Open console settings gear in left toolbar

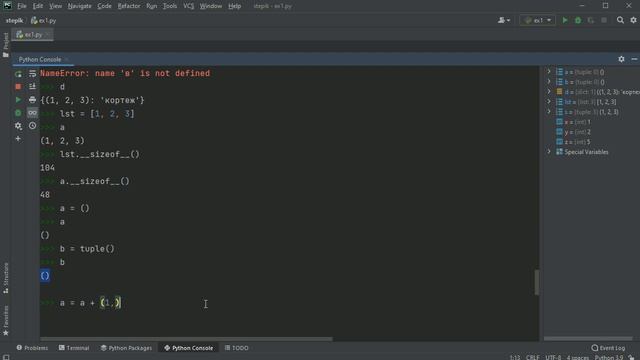coord(18,126)
